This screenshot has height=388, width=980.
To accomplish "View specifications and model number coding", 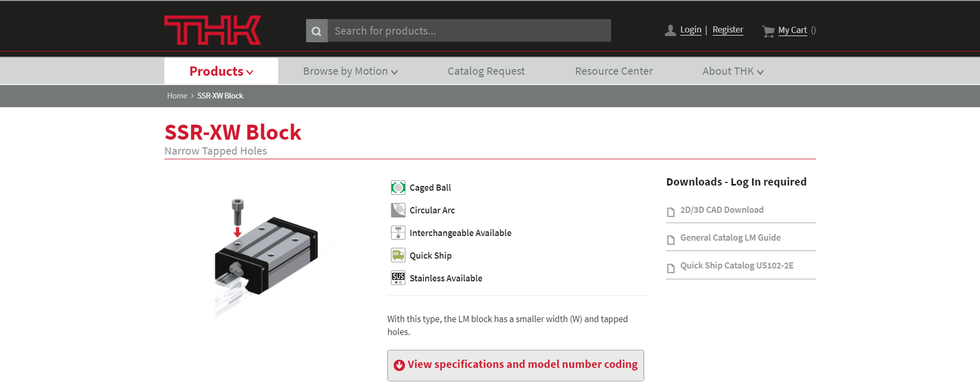I will tap(515, 365).
